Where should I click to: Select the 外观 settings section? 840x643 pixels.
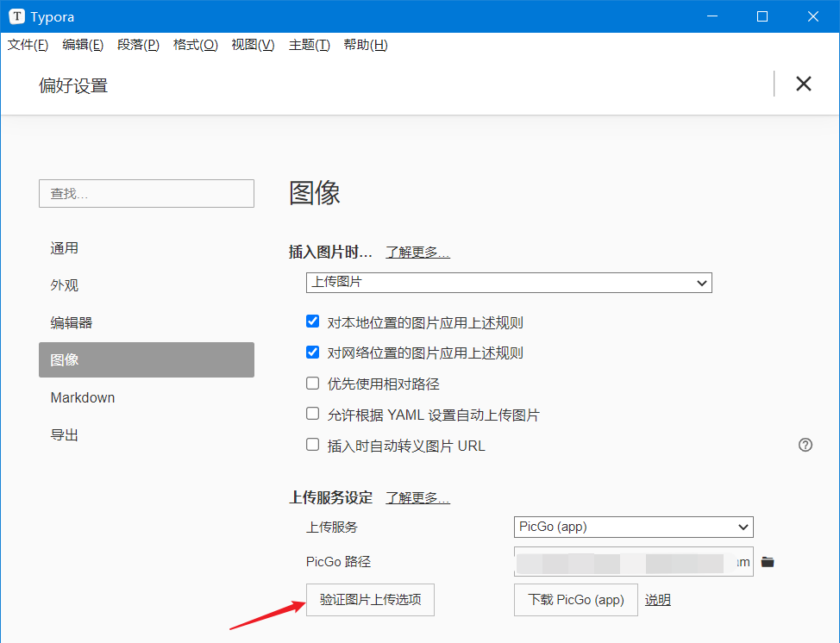pos(62,284)
